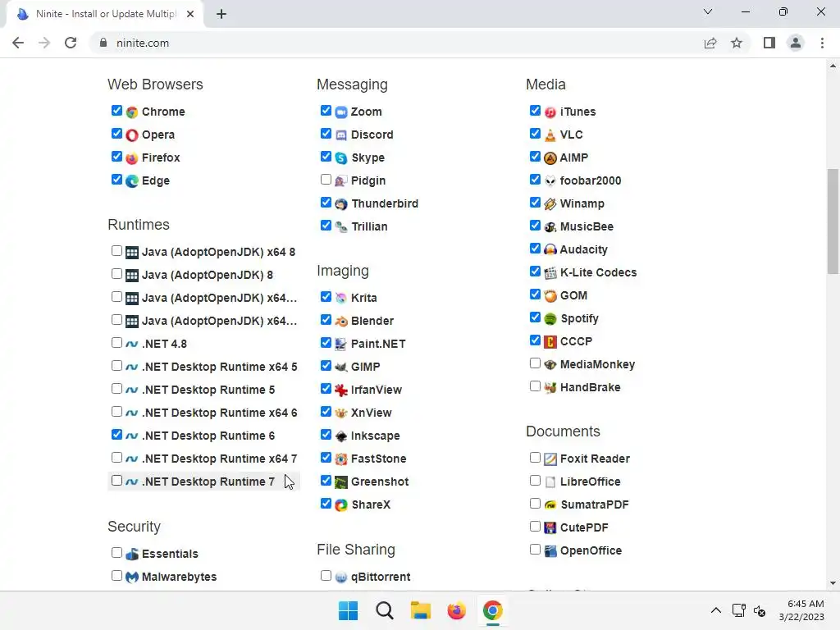Image resolution: width=840 pixels, height=630 pixels.
Task: Open Windows Start menu
Action: coord(348,610)
